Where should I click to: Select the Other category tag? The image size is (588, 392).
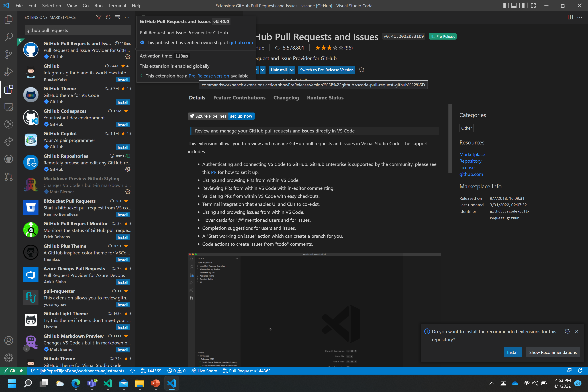coord(466,128)
